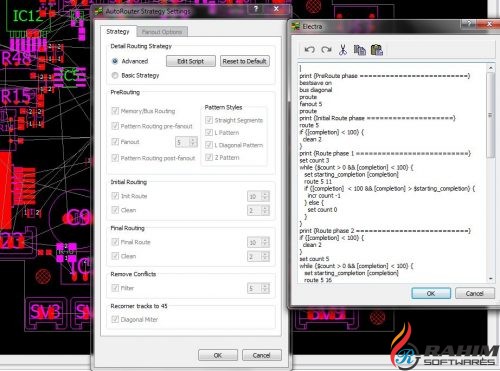Click the help question mark in AutoRouter dialog
500x371 pixels.
[x=256, y=9]
